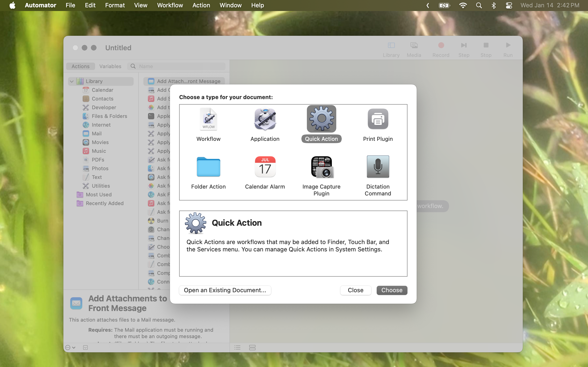Click the Choose button
The image size is (588, 367).
point(392,290)
